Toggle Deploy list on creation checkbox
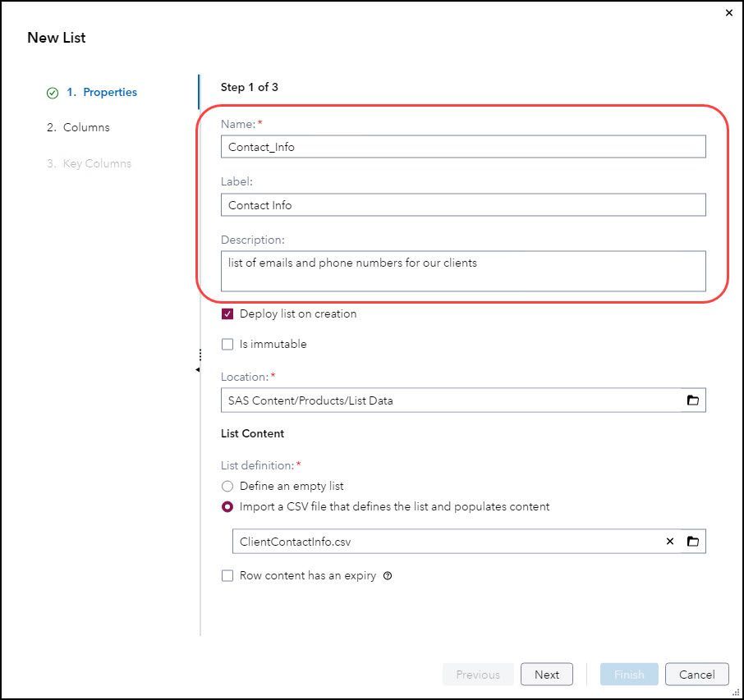This screenshot has width=744, height=700. (227, 314)
